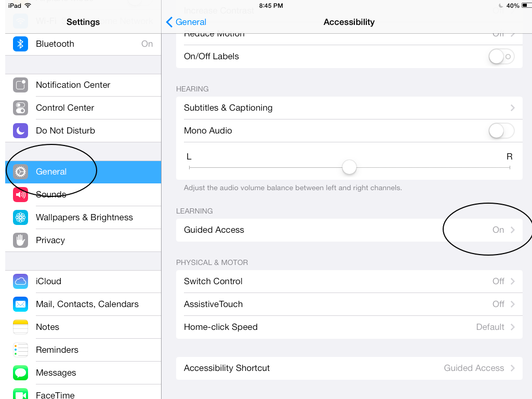The width and height of the screenshot is (532, 399).
Task: Open the Switch Control row
Action: pyautogui.click(x=349, y=281)
